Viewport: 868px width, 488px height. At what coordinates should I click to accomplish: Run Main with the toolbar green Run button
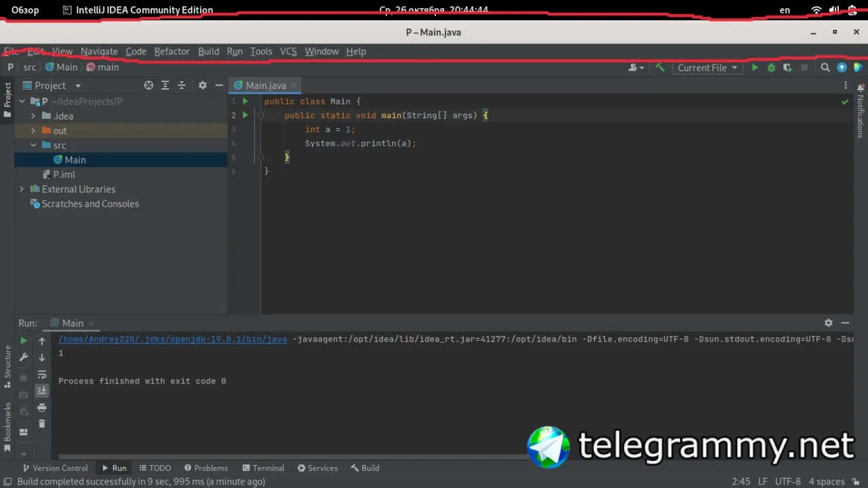[755, 68]
